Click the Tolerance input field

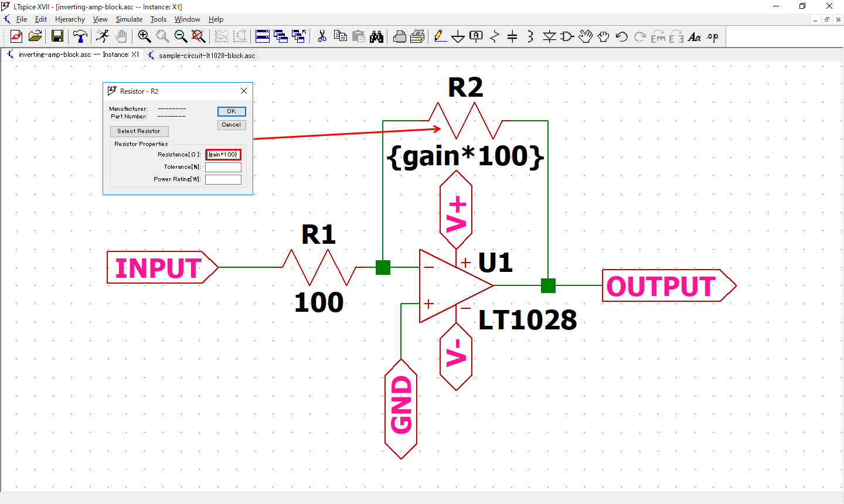(223, 167)
